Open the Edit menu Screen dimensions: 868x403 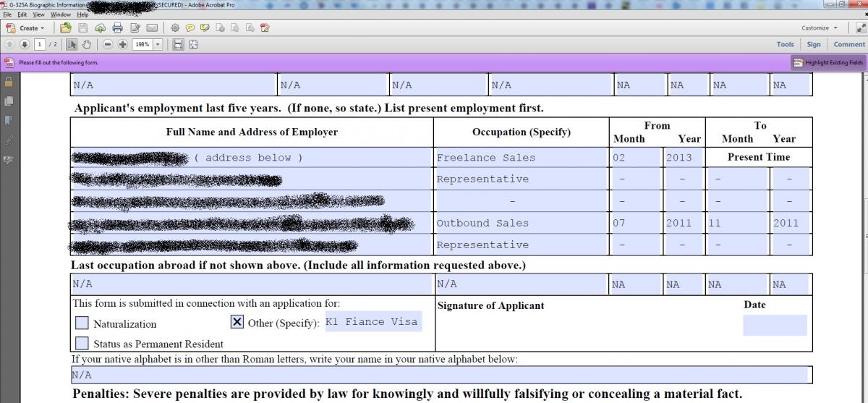pos(22,14)
